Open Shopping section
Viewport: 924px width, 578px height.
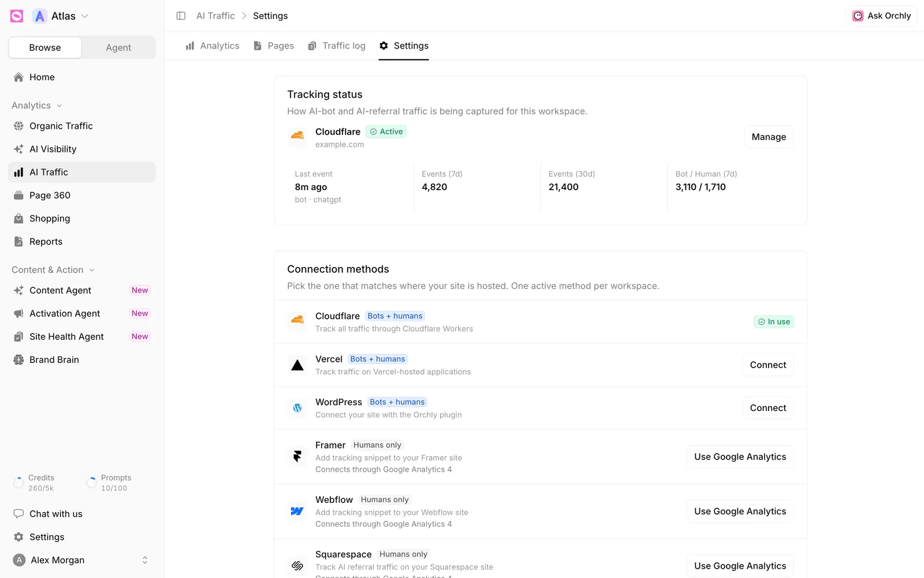pos(82,218)
